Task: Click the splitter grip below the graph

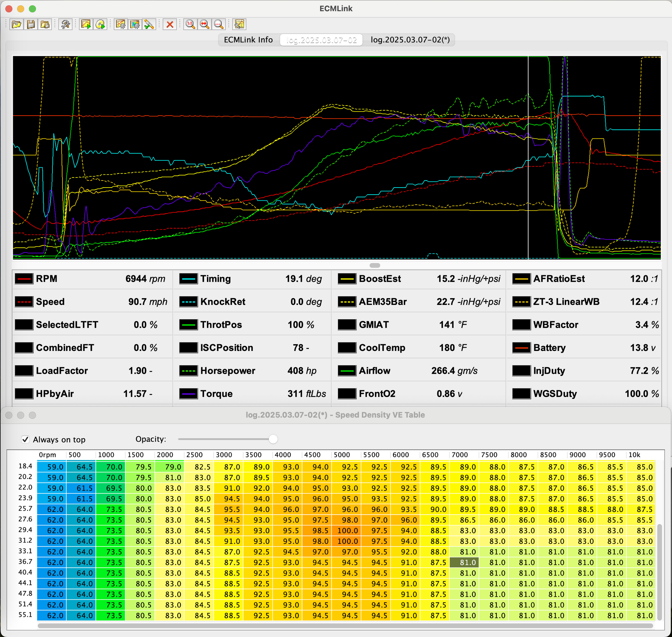Action: click(x=375, y=265)
